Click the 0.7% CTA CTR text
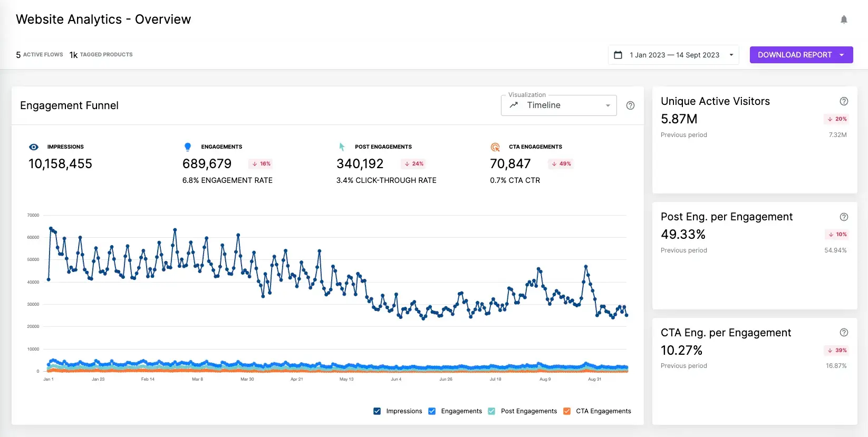 pyautogui.click(x=515, y=180)
